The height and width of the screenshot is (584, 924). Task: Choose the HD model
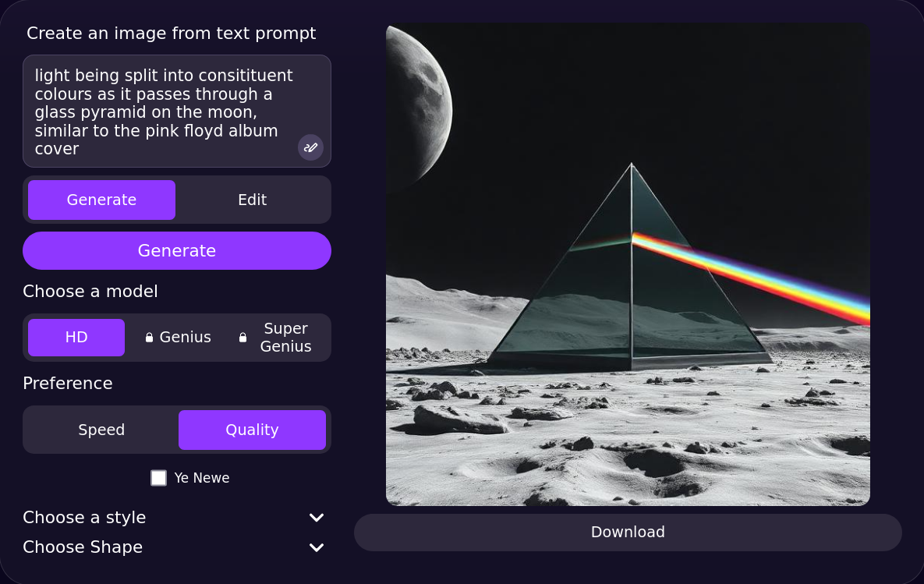(76, 337)
